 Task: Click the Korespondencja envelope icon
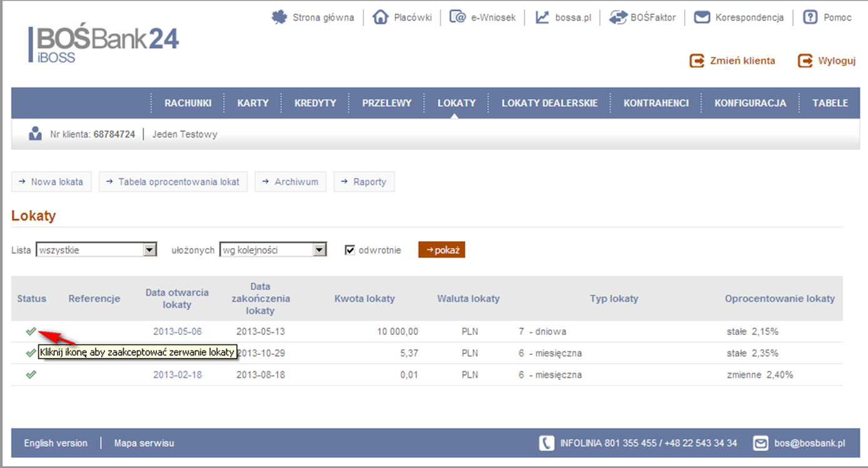702,17
